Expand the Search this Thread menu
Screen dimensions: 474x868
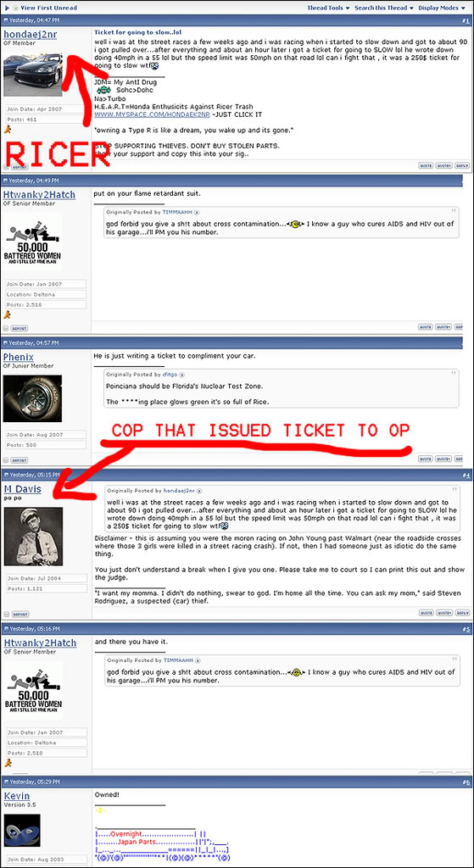(384, 8)
